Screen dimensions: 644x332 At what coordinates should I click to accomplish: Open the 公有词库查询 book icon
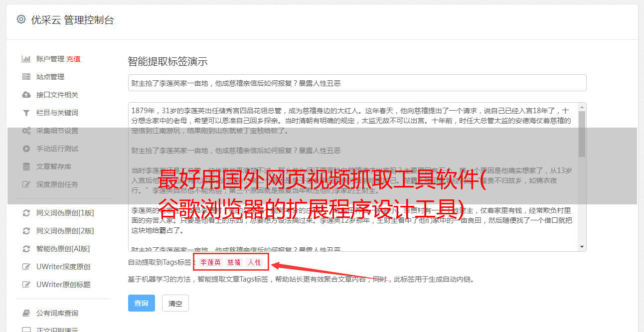26,313
